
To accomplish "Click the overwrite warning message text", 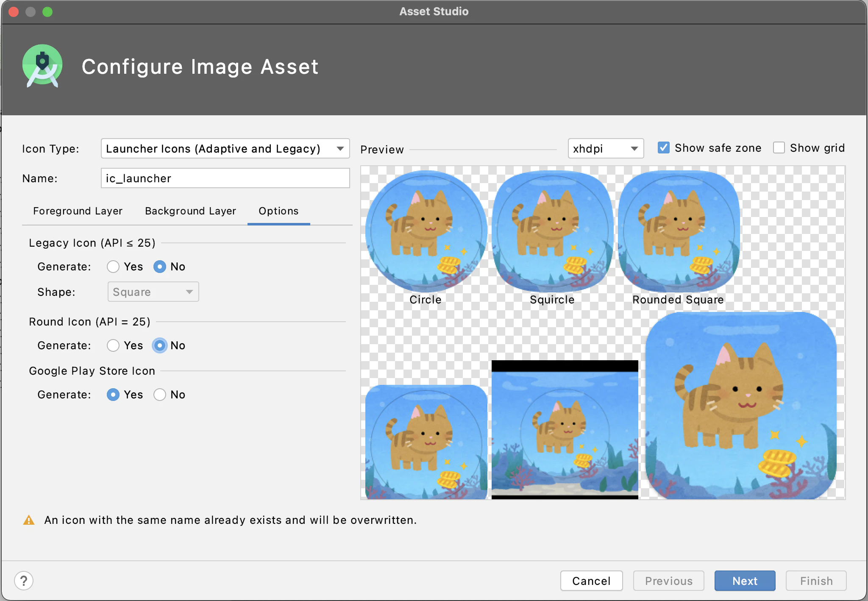I will point(231,520).
